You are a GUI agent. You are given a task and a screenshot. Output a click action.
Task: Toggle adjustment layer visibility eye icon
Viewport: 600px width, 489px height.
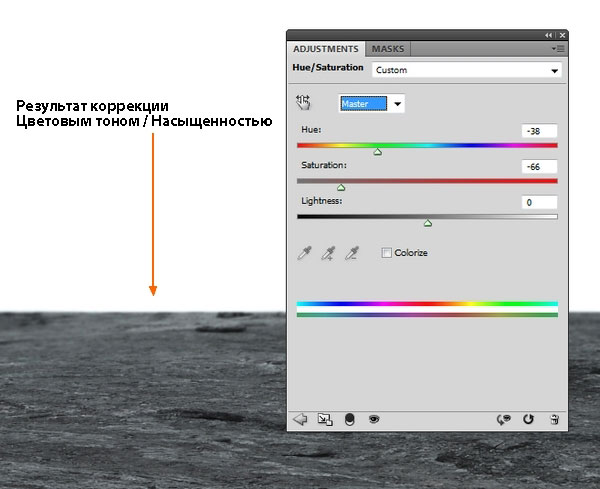374,419
